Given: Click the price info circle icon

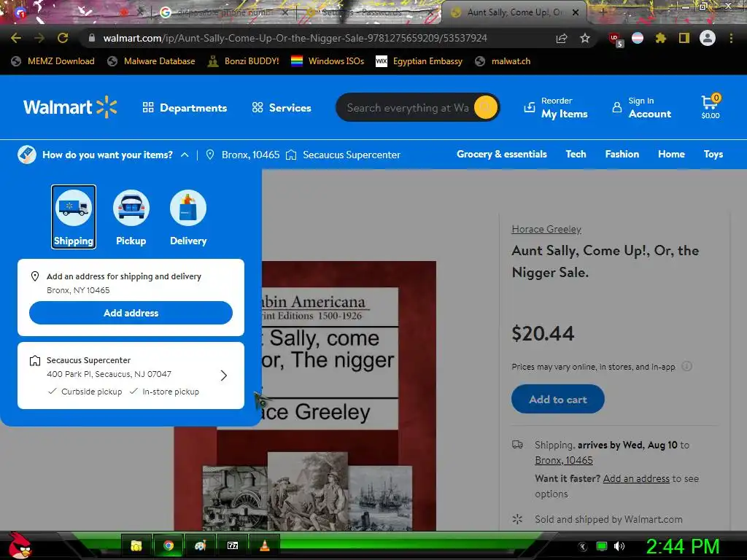Looking at the screenshot, I should click(686, 366).
